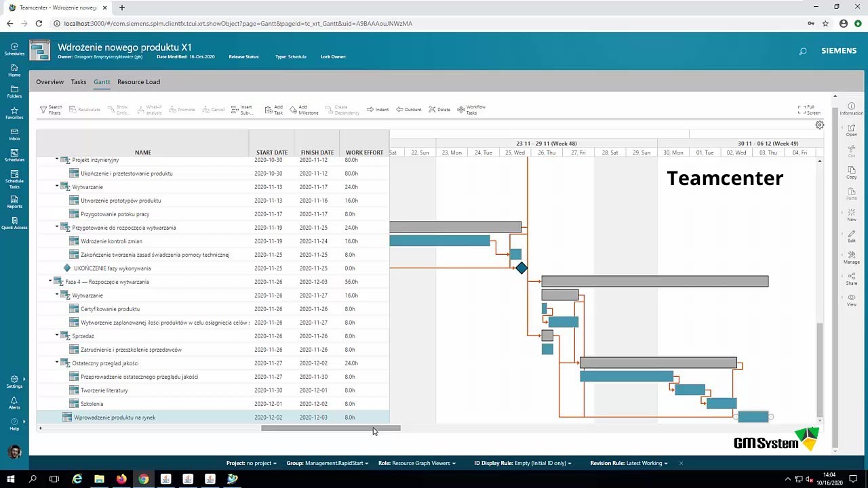Outdent the selected task
The height and width of the screenshot is (488, 868).
pos(409,109)
